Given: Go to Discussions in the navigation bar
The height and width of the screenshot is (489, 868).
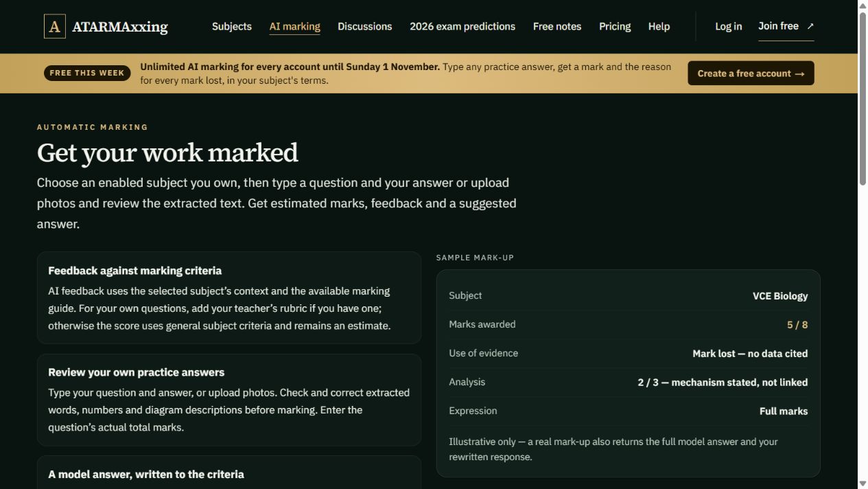Looking at the screenshot, I should (365, 26).
